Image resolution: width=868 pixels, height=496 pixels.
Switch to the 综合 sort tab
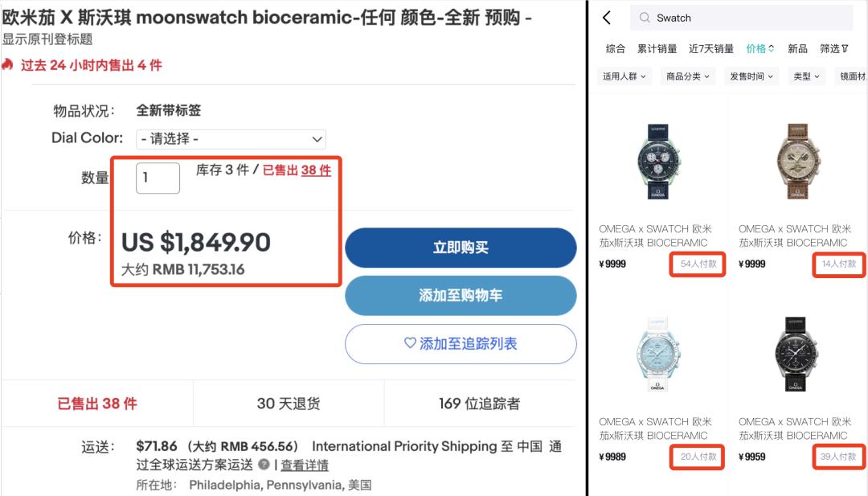click(x=616, y=48)
